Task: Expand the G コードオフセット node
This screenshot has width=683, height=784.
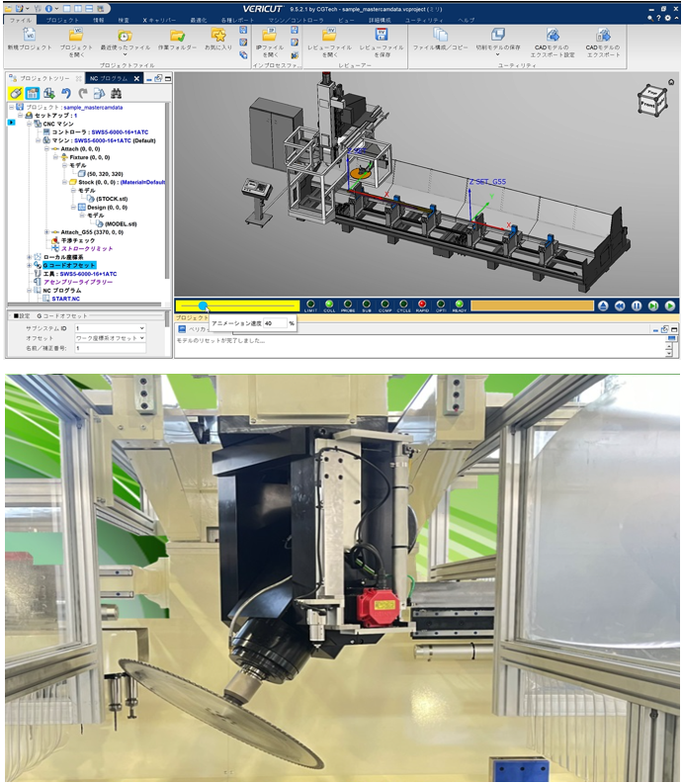Action: (x=29, y=266)
